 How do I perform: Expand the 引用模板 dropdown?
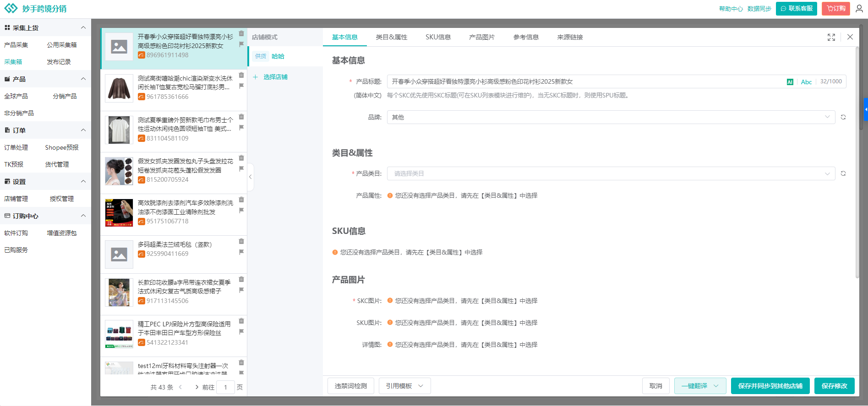click(x=404, y=386)
